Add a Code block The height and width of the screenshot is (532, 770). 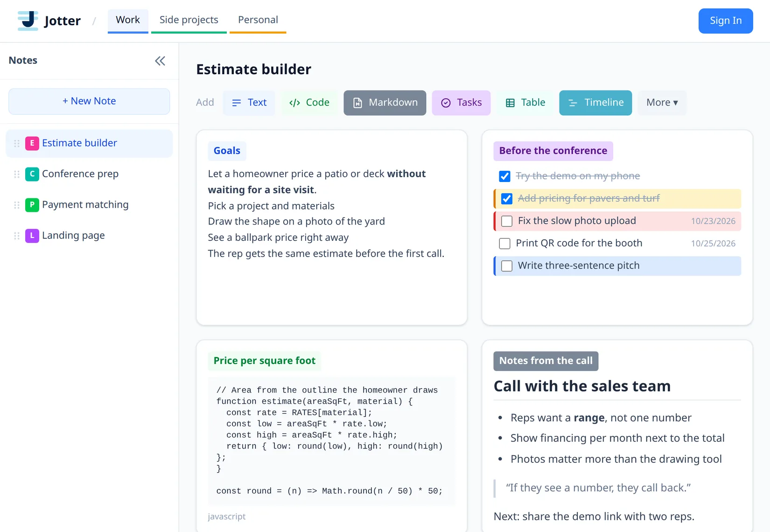point(309,103)
